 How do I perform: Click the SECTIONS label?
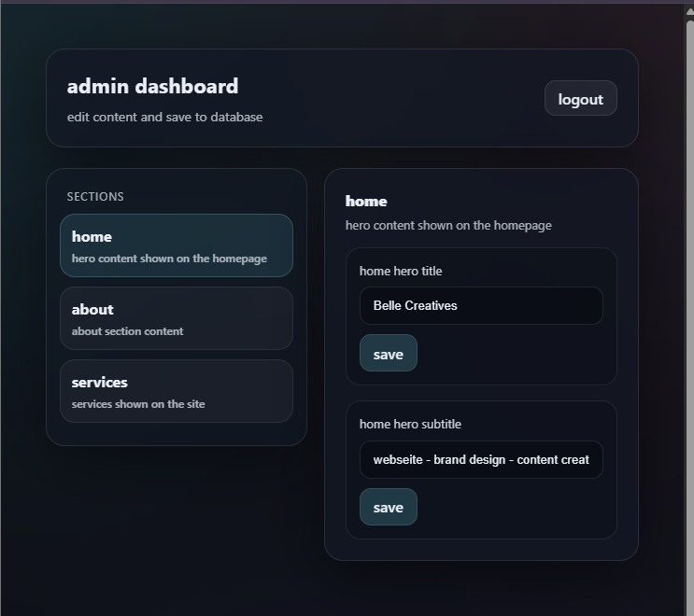click(95, 197)
